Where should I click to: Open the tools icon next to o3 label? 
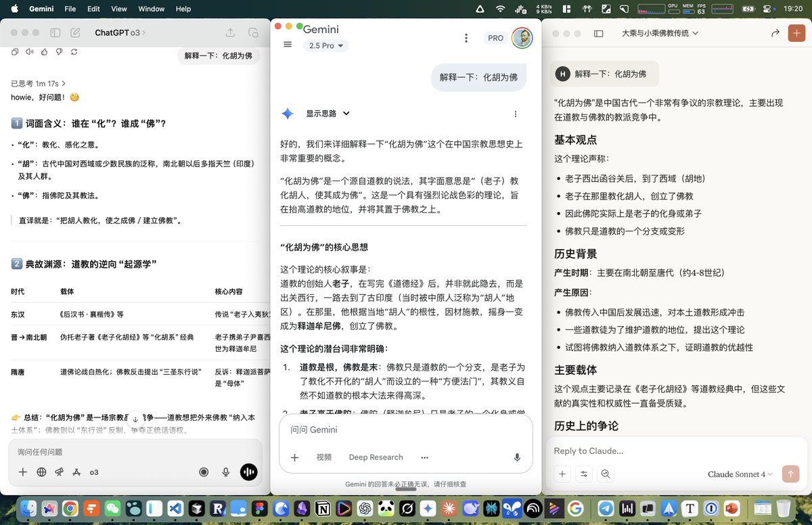pyautogui.click(x=76, y=472)
